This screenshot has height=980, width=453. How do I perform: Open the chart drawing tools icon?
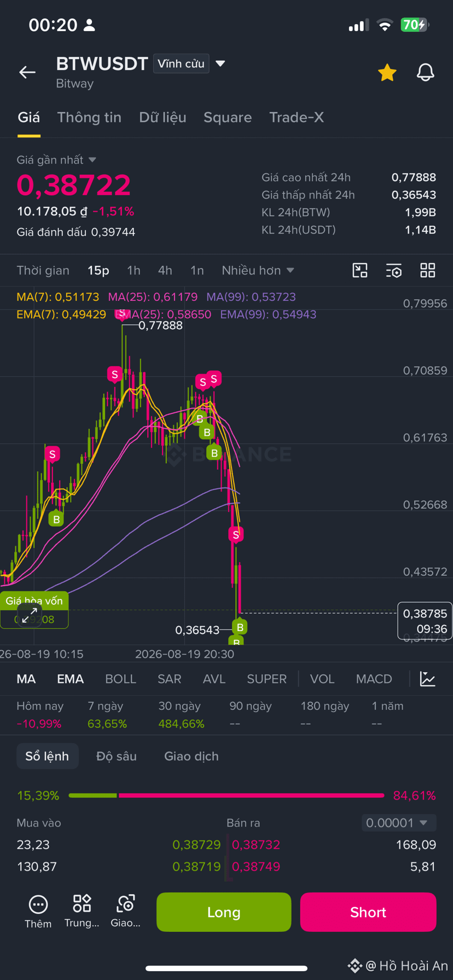tap(360, 270)
